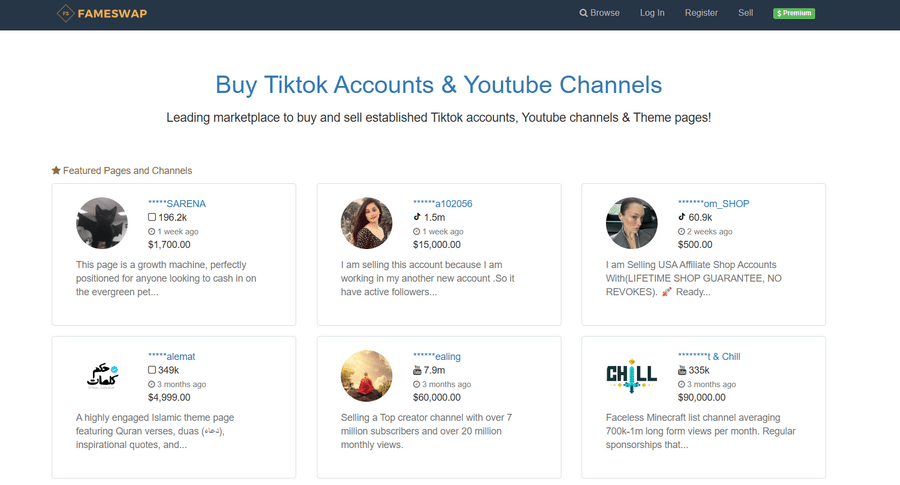Click the om_SHOP profile avatar thumbnail
This screenshot has width=900, height=485.
pos(631,223)
